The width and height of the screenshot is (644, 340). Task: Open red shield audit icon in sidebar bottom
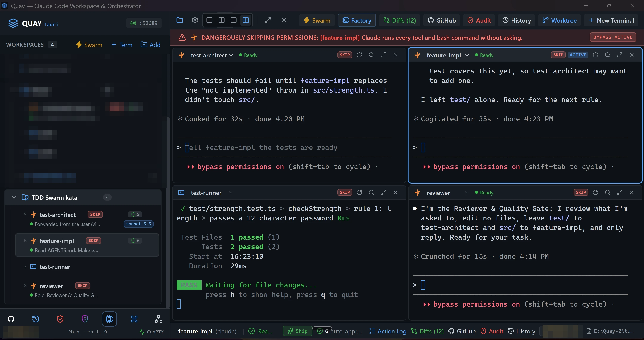60,319
